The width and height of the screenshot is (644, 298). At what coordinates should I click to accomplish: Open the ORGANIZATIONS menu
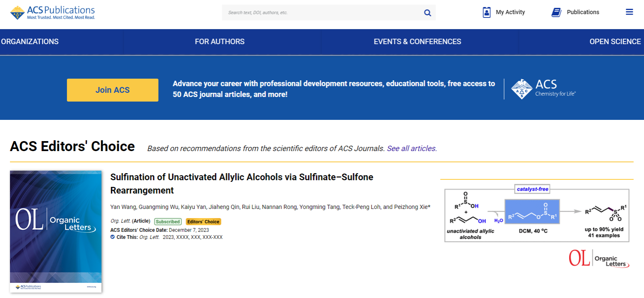coord(30,42)
